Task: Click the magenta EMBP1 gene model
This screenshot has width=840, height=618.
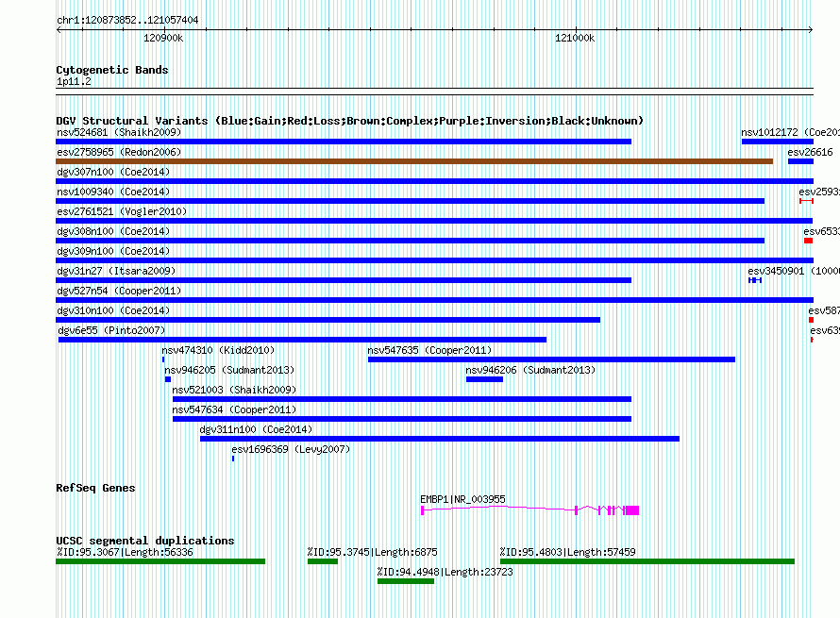Action: pyautogui.click(x=529, y=510)
